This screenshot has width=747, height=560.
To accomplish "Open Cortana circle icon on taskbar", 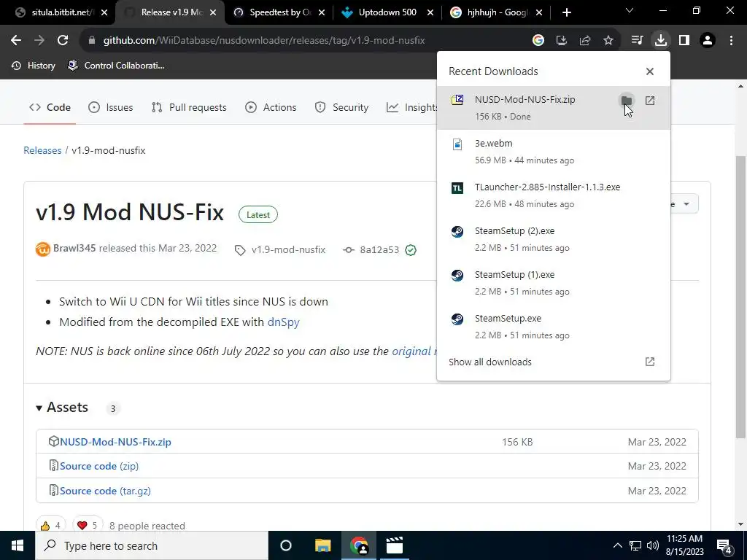I will point(286,545).
